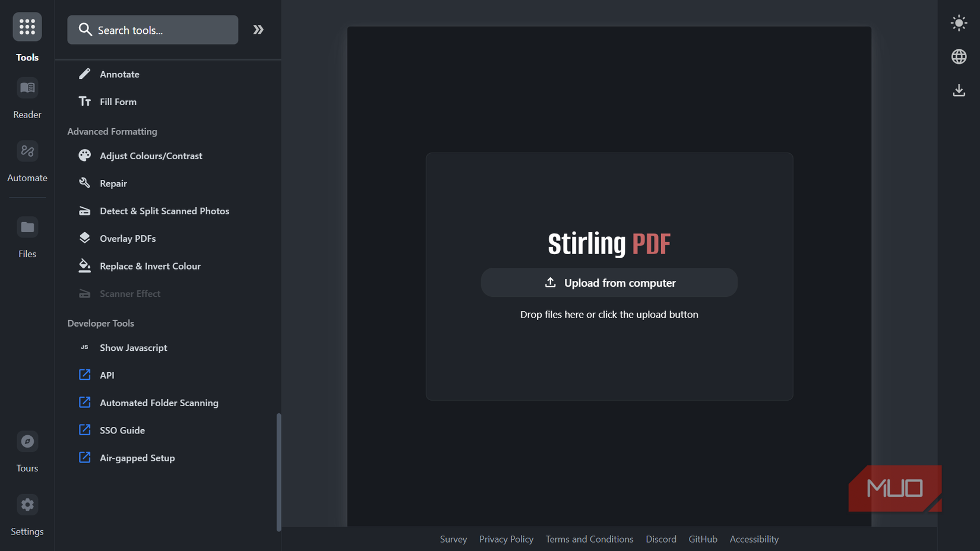Screen dimensions: 980x551
Task: Open the Reader view icon
Action: (x=27, y=88)
